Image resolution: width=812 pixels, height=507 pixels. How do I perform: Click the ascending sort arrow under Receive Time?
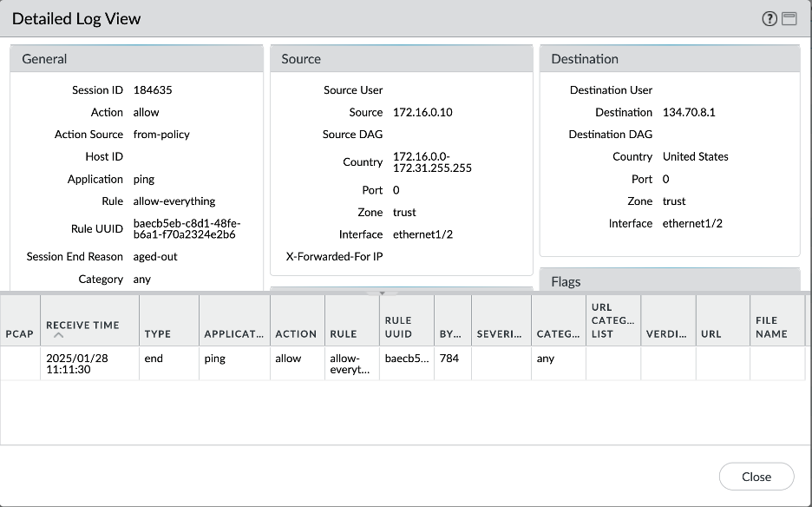58,335
